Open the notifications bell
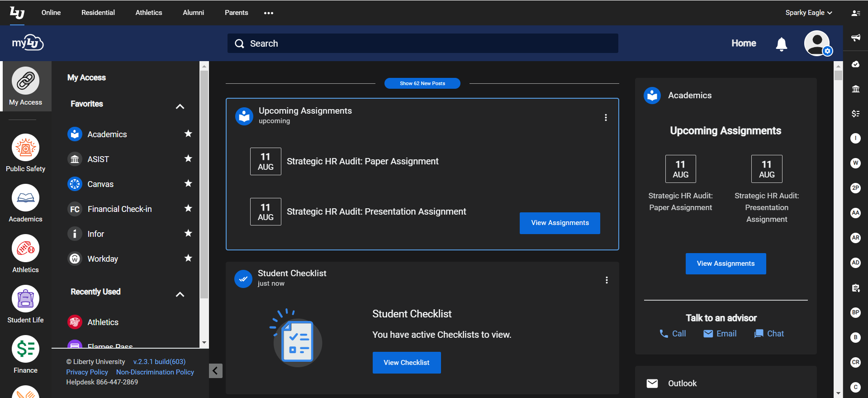This screenshot has height=398, width=868. pyautogui.click(x=781, y=44)
